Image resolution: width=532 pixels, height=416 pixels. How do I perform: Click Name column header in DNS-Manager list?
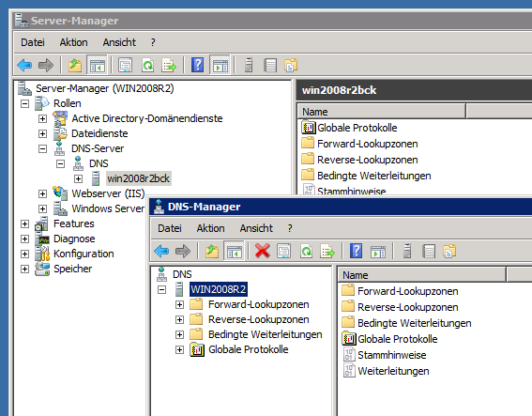[x=421, y=275]
